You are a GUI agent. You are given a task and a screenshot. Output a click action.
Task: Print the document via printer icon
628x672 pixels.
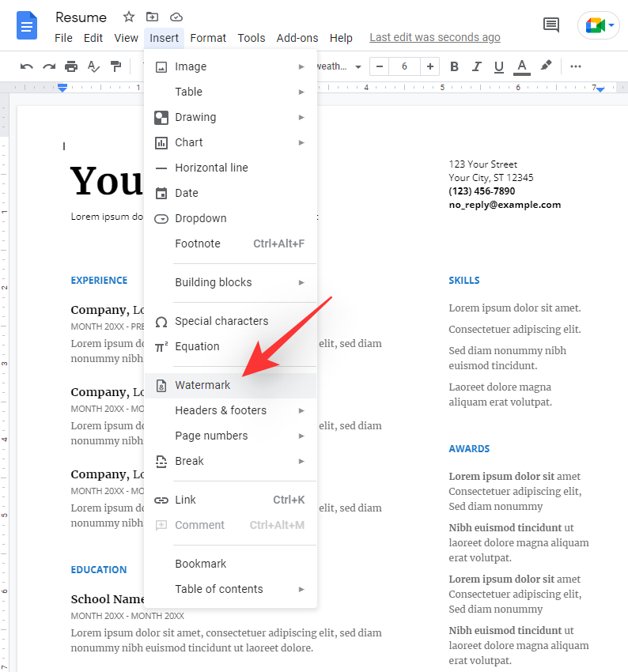pos(71,66)
